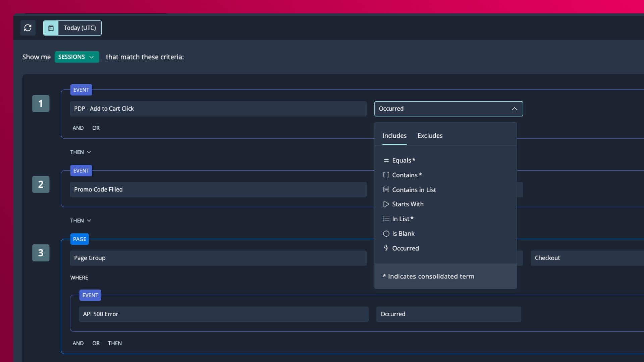The image size is (644, 362).
Task: Switch to the Includes tab
Action: [x=394, y=136]
